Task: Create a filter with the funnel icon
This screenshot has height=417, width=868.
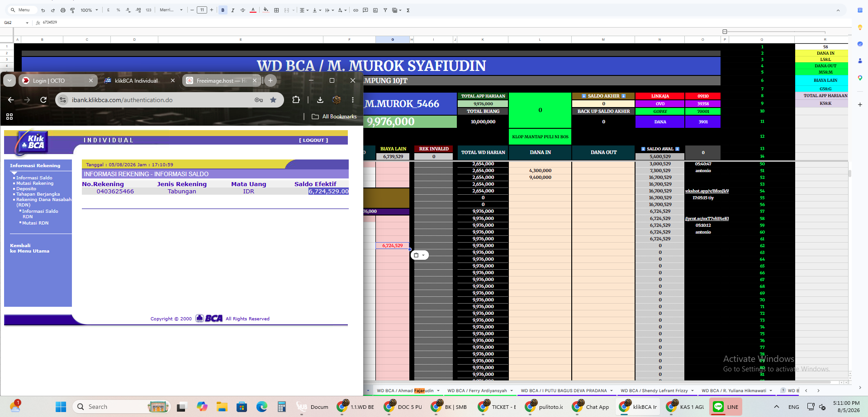Action: point(385,10)
